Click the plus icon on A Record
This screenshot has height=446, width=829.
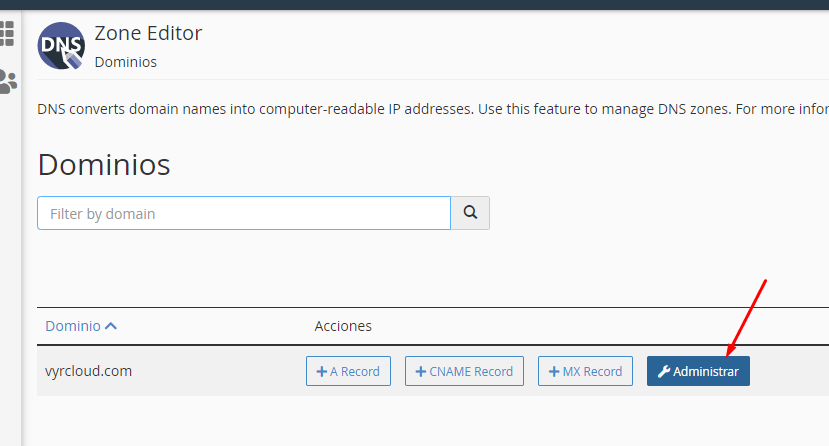pyautogui.click(x=322, y=371)
